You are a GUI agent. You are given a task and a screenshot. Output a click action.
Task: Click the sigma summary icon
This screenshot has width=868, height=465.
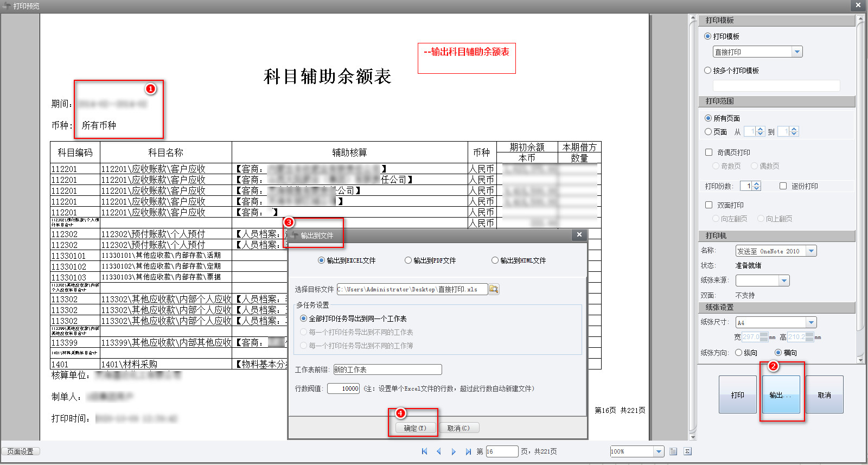pos(687,451)
